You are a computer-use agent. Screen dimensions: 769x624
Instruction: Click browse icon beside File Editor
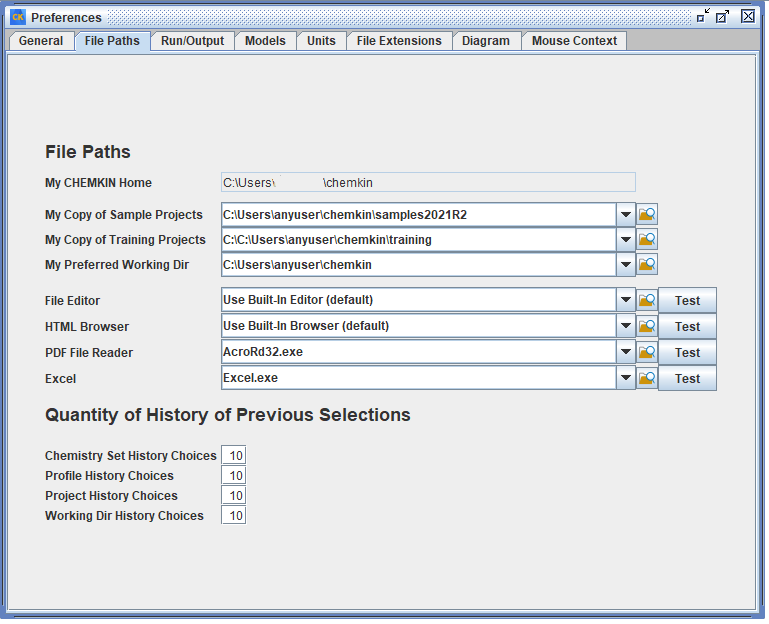(x=647, y=300)
